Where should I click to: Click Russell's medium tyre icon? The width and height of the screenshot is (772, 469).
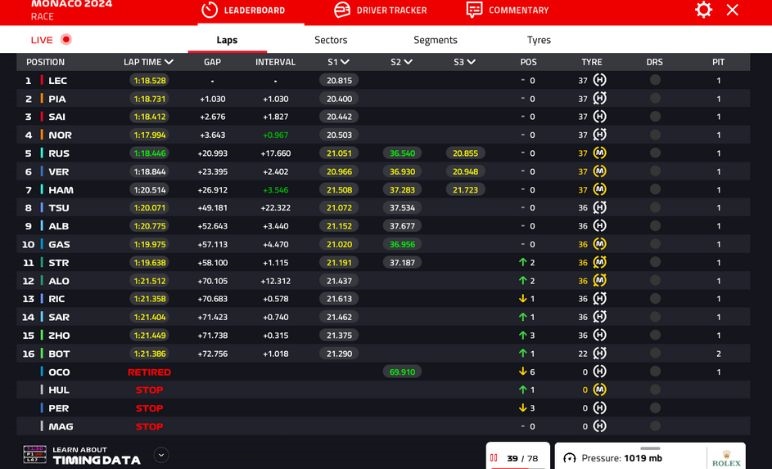click(600, 154)
